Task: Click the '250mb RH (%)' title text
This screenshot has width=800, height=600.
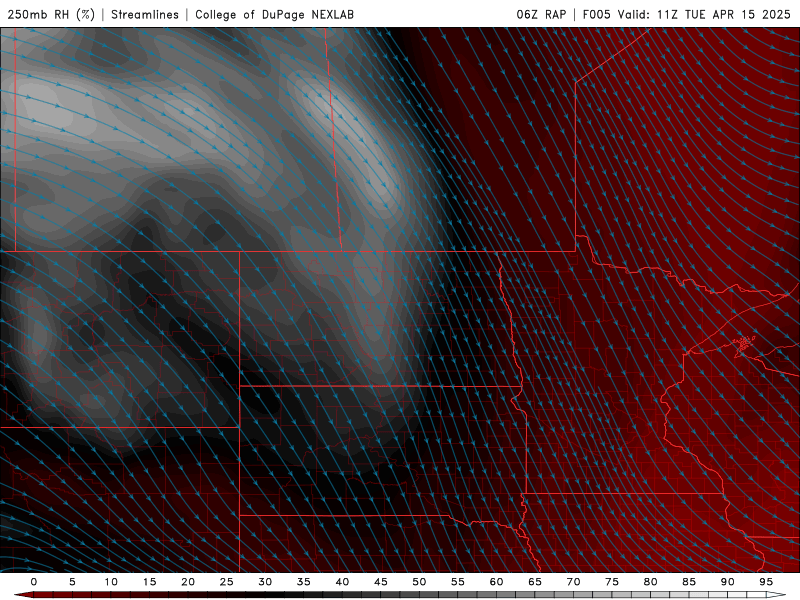Action: (51, 14)
